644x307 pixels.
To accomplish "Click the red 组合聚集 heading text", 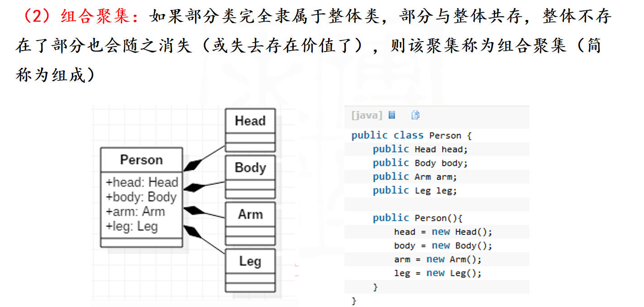I will pos(97,17).
